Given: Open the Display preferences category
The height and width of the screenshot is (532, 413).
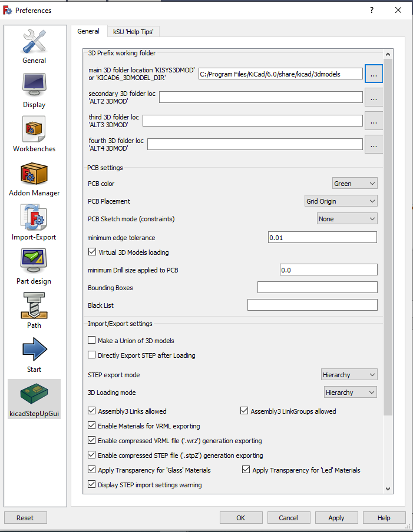Looking at the screenshot, I should pos(34,91).
